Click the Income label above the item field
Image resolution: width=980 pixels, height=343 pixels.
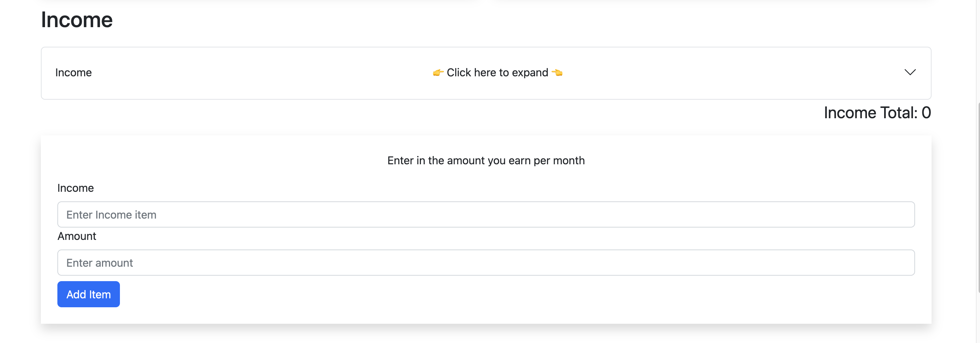click(x=75, y=188)
